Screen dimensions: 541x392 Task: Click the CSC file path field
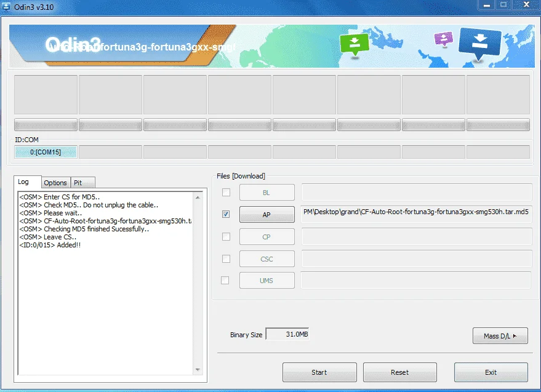(417, 259)
